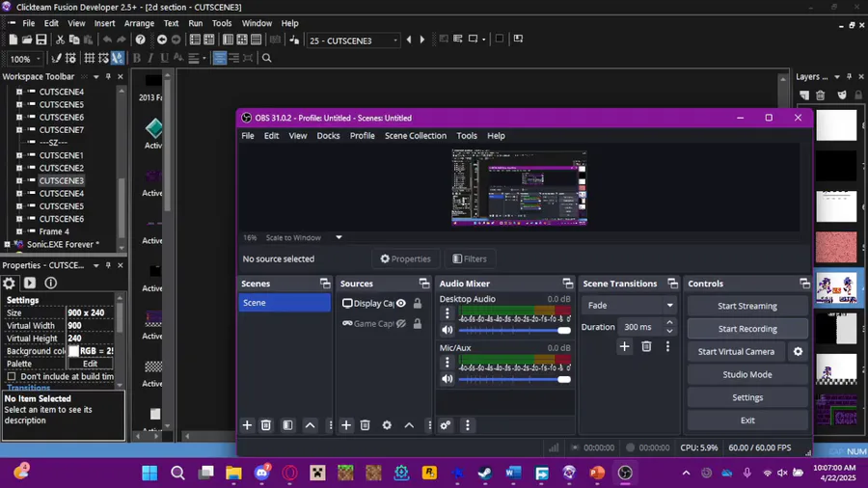Show hidden system tray icons chevron
Screen dimensions: 868x488
coord(686,473)
